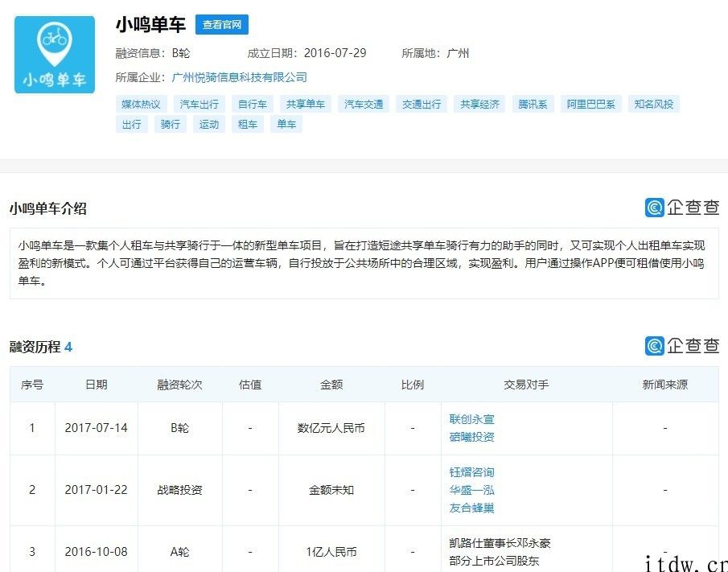The width and height of the screenshot is (728, 572).
Task: Click the 所属地 广州 text
Action: [x=435, y=53]
